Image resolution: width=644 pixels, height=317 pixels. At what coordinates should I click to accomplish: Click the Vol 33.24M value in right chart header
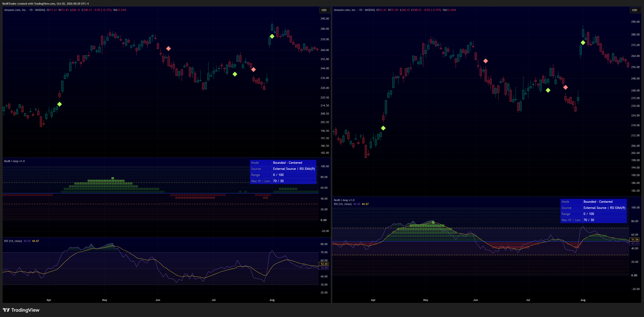(449, 10)
